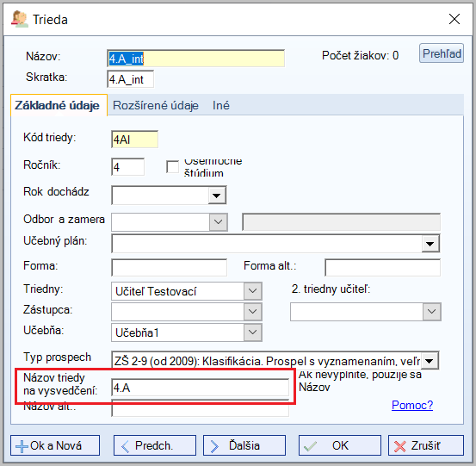The image size is (476, 466).
Task: Expand the Typ prospech dropdown
Action: point(430,361)
